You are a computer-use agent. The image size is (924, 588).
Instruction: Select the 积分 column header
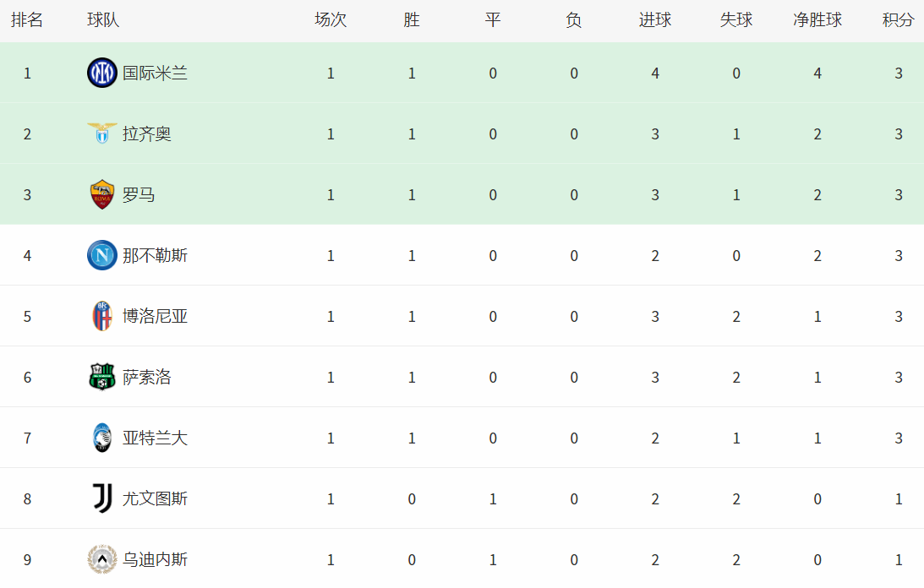click(898, 20)
